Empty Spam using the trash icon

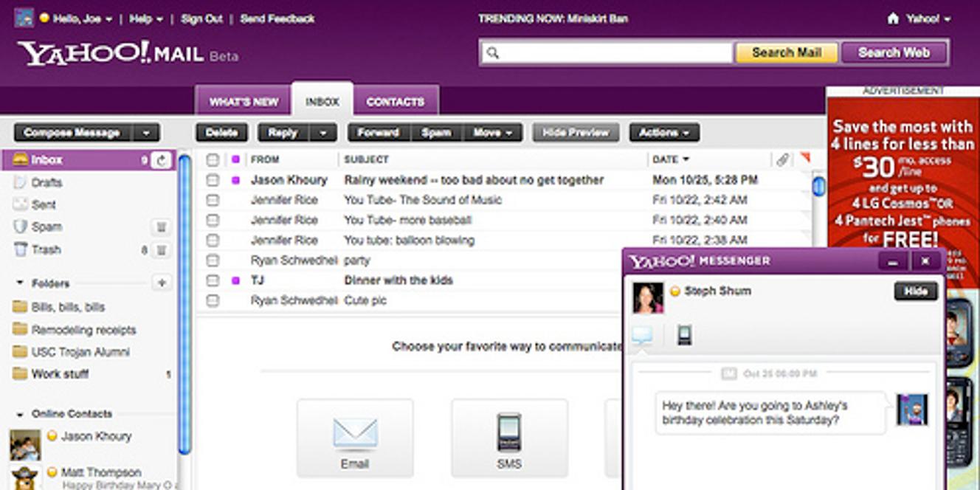coord(161,227)
